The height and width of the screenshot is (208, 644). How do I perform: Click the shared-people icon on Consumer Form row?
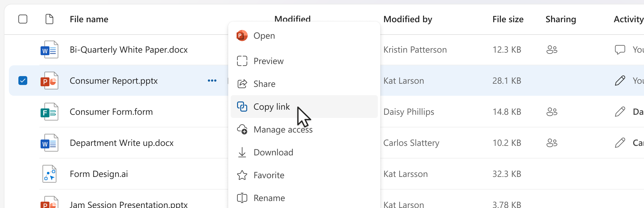pyautogui.click(x=552, y=112)
